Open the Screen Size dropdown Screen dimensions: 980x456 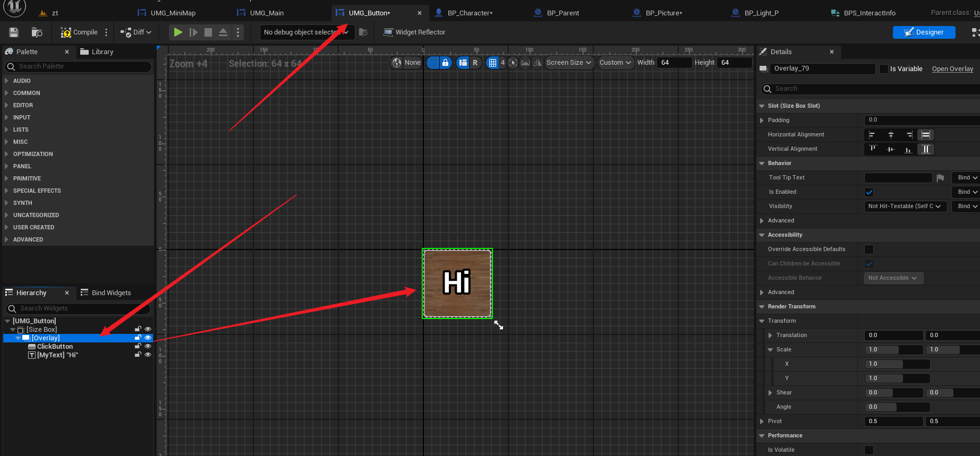click(x=569, y=63)
